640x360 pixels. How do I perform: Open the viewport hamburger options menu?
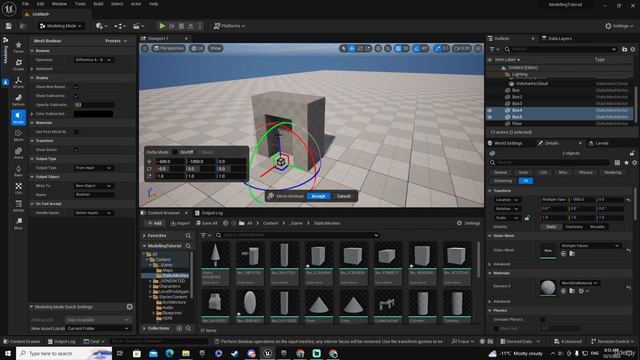pos(145,48)
